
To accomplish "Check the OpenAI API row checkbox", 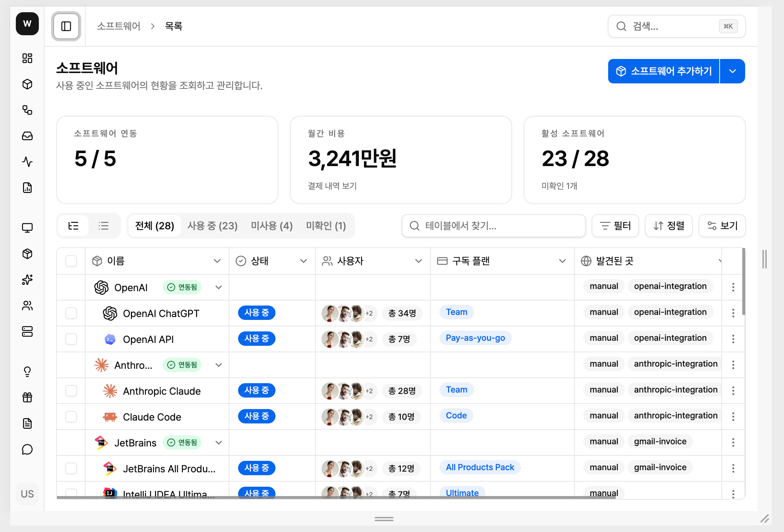I will tap(71, 339).
